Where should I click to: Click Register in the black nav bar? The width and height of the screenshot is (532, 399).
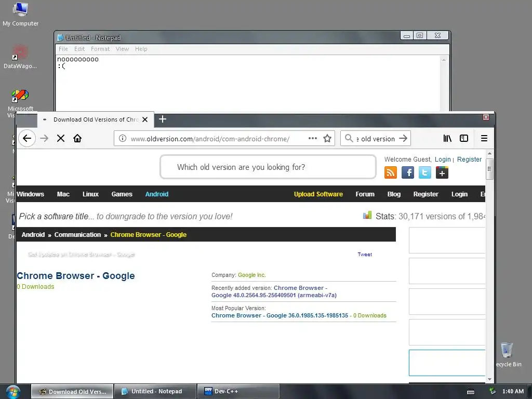426,194
